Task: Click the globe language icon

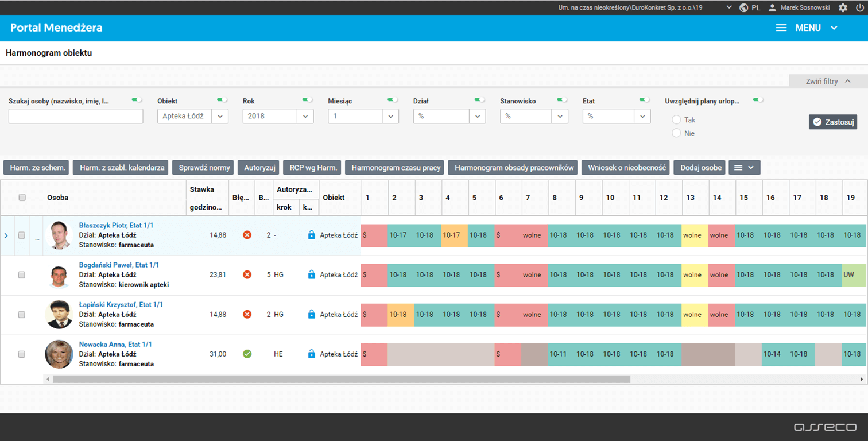Action: 743,7
